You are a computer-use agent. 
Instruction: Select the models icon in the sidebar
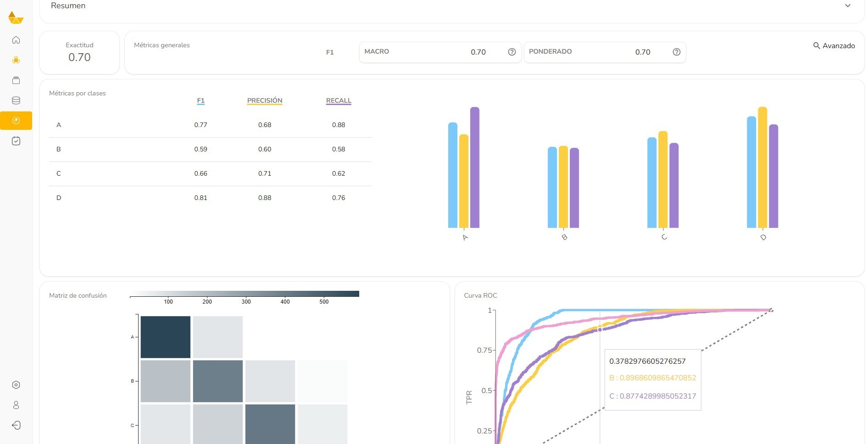(x=16, y=60)
